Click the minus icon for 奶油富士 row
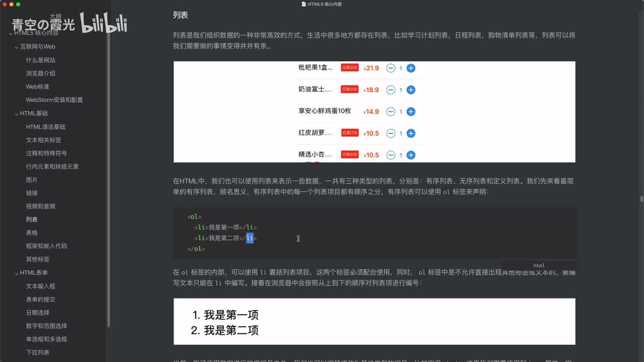 [390, 90]
